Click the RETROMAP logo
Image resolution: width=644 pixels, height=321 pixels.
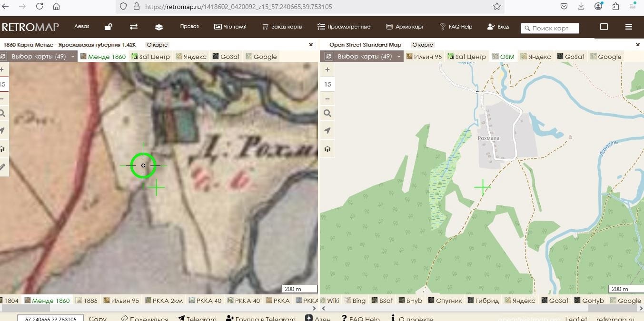tap(30, 27)
